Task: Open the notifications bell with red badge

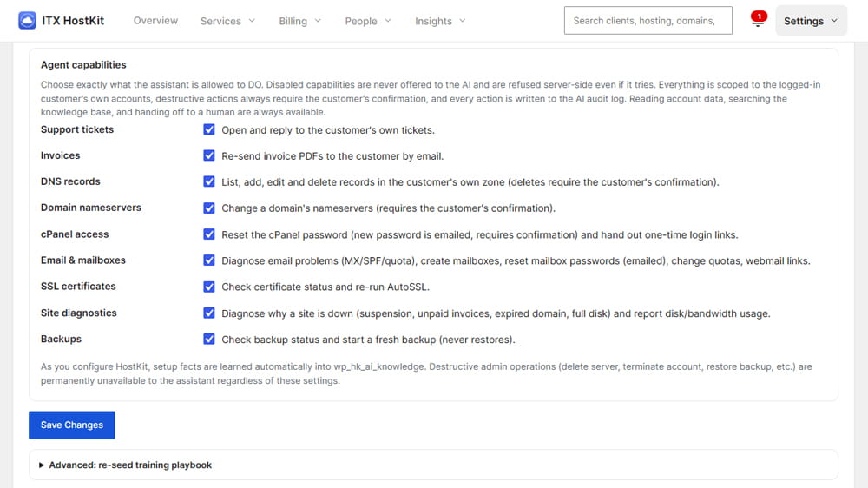Action: pyautogui.click(x=757, y=19)
